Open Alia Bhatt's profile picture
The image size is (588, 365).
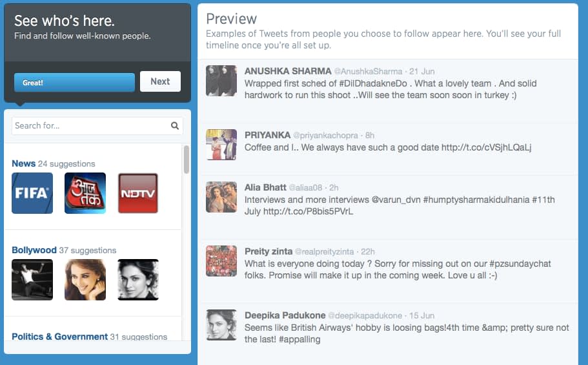(x=221, y=197)
